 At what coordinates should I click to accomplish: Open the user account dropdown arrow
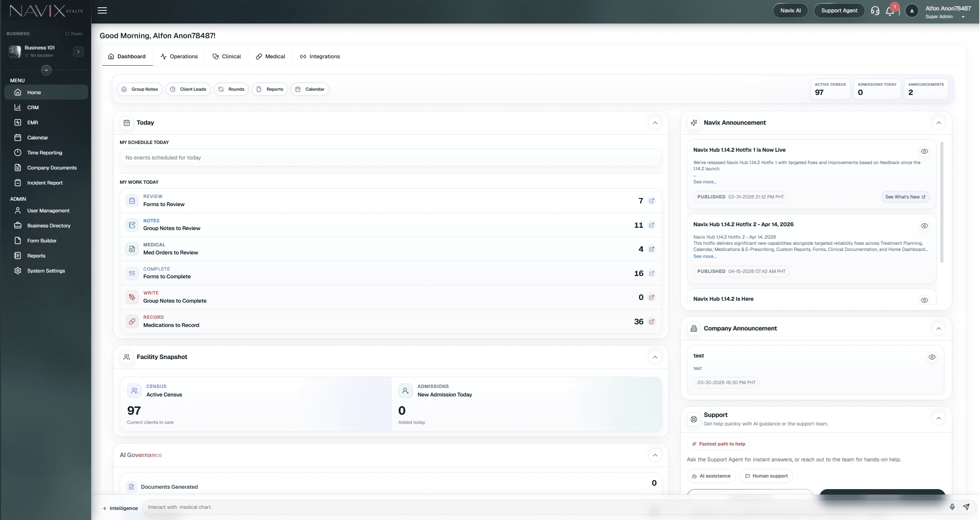click(963, 17)
